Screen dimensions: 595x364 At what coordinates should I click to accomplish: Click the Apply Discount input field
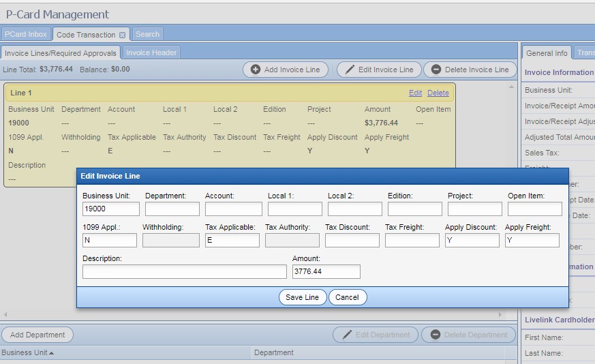[472, 240]
